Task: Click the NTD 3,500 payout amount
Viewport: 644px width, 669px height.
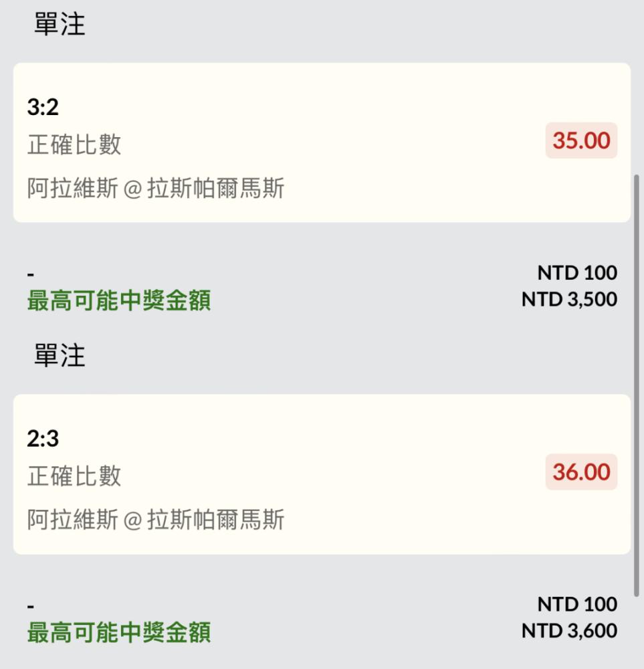Action: pos(569,299)
